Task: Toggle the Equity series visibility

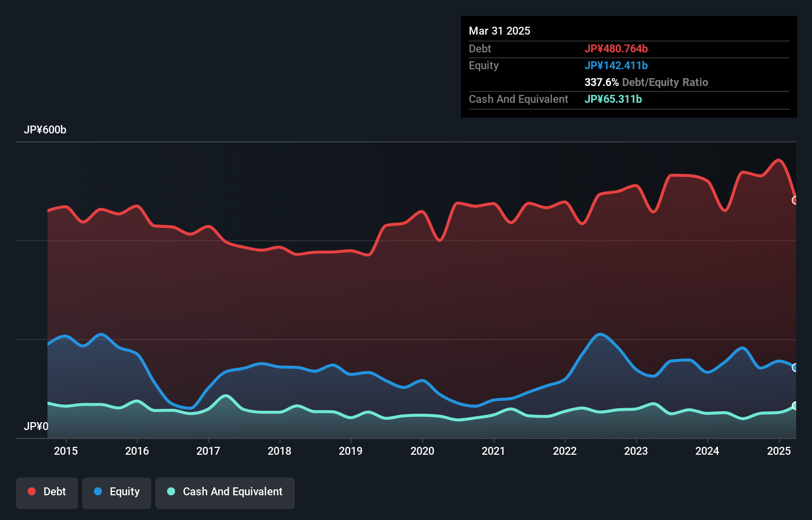Action: [117, 492]
